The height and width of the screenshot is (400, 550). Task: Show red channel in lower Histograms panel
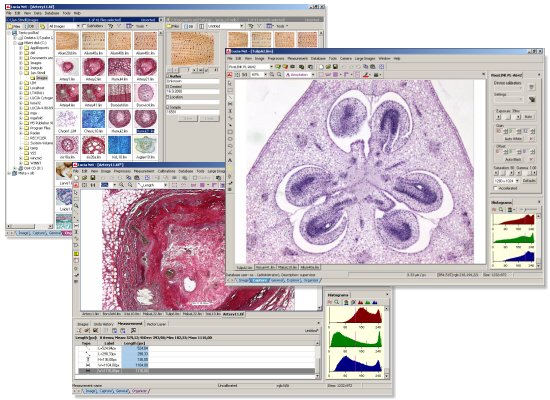click(360, 302)
